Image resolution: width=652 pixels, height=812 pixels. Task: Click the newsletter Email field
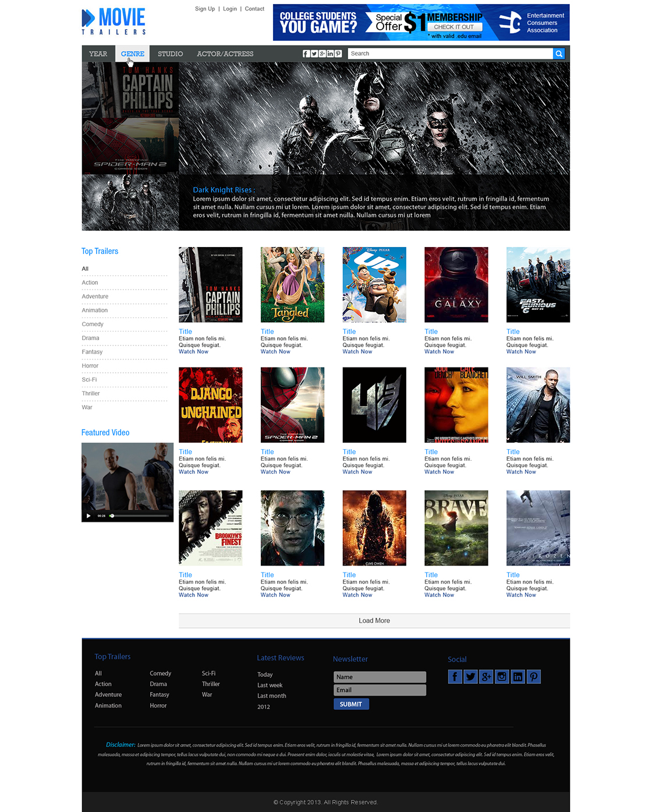pyautogui.click(x=380, y=690)
